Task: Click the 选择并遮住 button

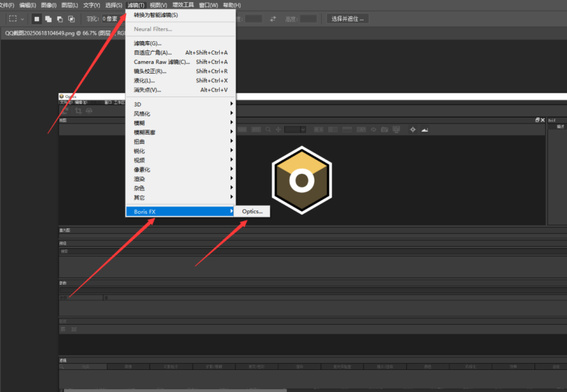Action: click(347, 18)
